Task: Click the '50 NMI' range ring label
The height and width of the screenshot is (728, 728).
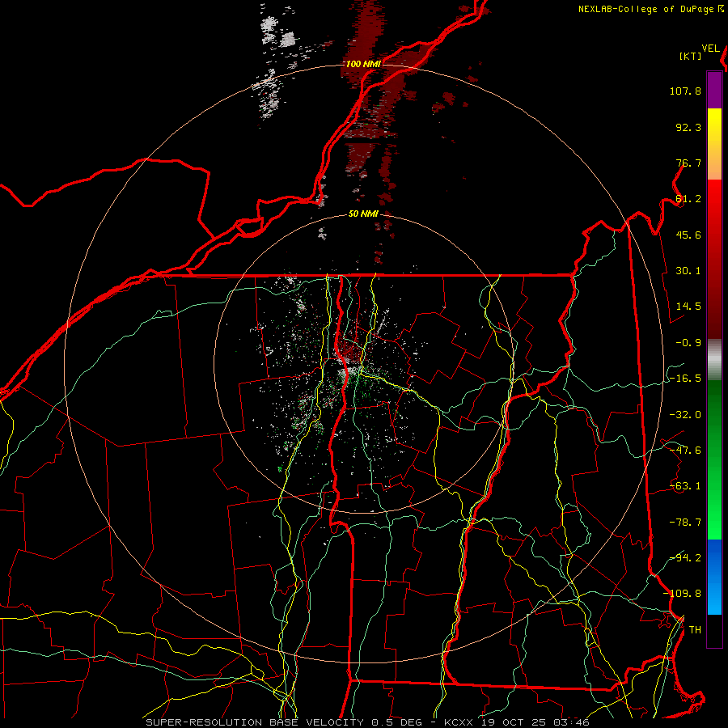Action: click(x=363, y=214)
